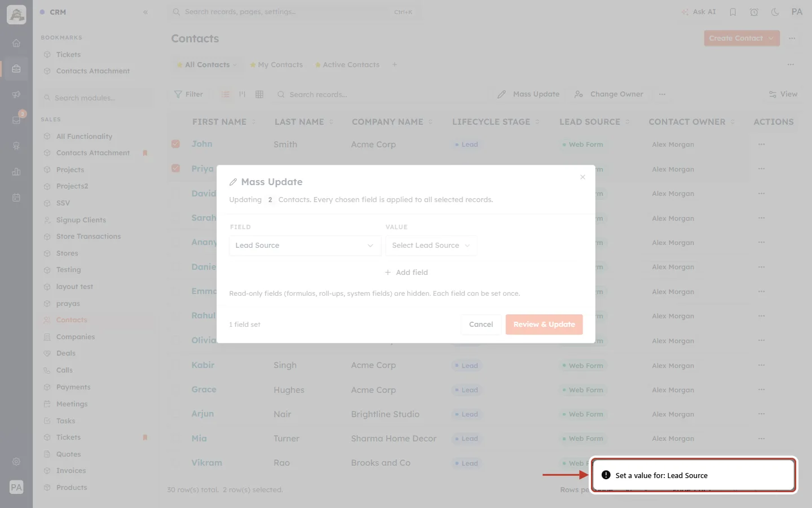The image size is (812, 508).
Task: Switch to the list view icon
Action: 226,94
